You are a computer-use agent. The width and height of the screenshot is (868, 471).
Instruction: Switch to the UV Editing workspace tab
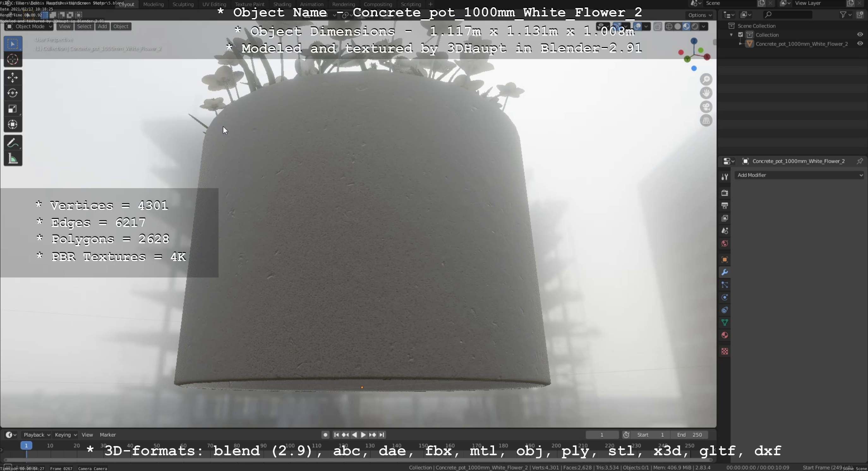point(214,4)
